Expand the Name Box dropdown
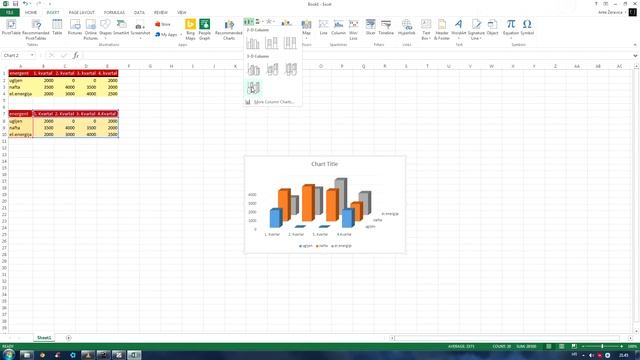The height and width of the screenshot is (360, 640). pos(32,56)
